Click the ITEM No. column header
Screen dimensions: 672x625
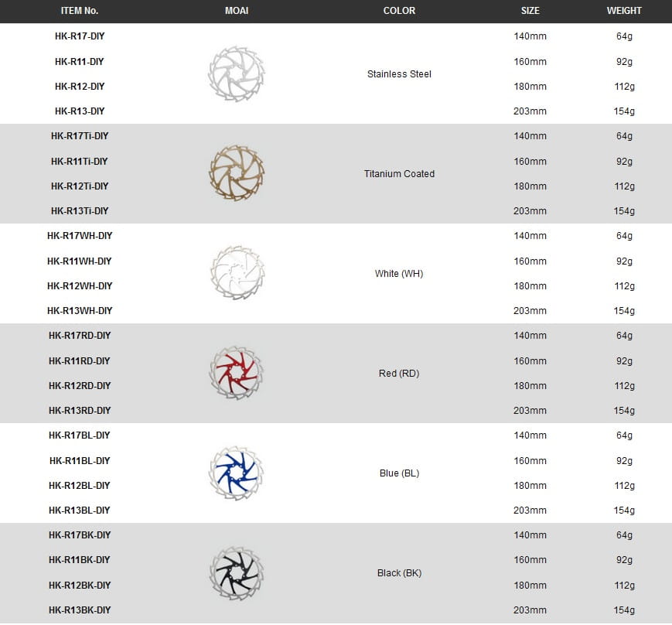[x=80, y=11]
